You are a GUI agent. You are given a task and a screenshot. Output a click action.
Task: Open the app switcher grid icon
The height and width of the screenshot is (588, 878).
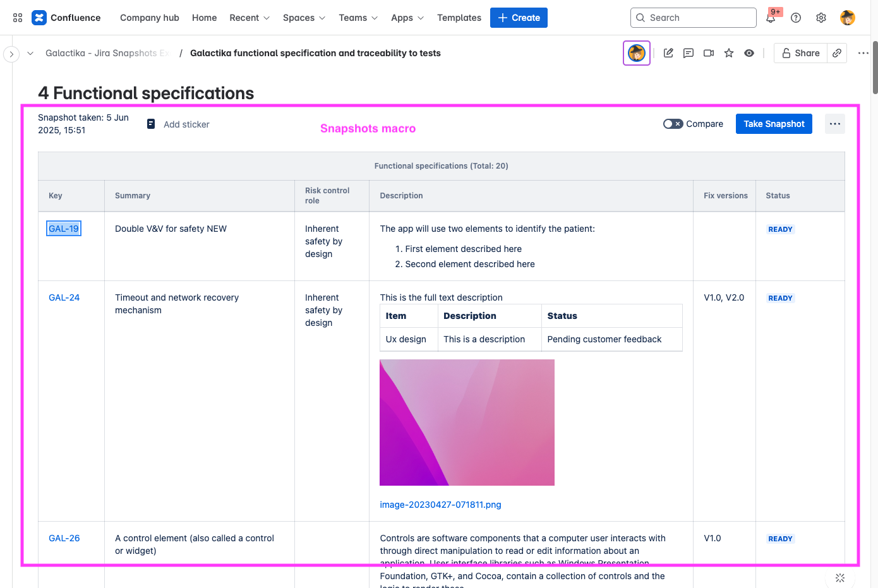17,17
